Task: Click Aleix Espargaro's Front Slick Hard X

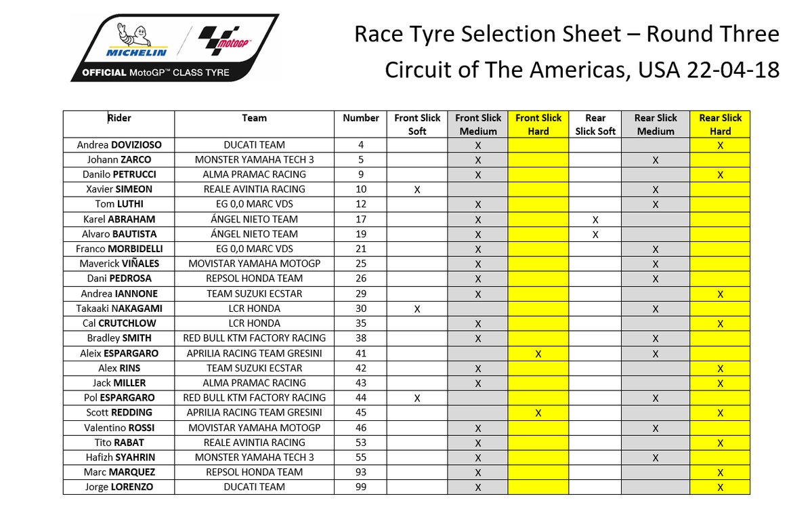Action: (x=538, y=354)
